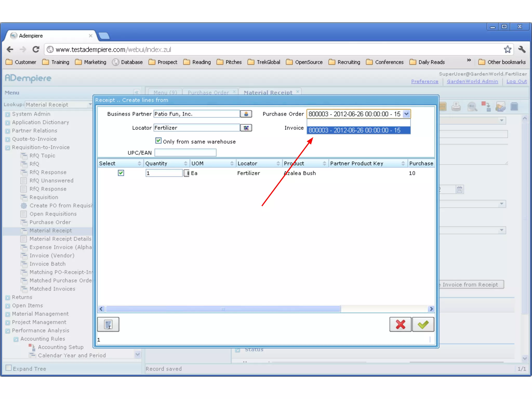Switch to Purchase Order tab
The image size is (532, 399).
click(208, 92)
